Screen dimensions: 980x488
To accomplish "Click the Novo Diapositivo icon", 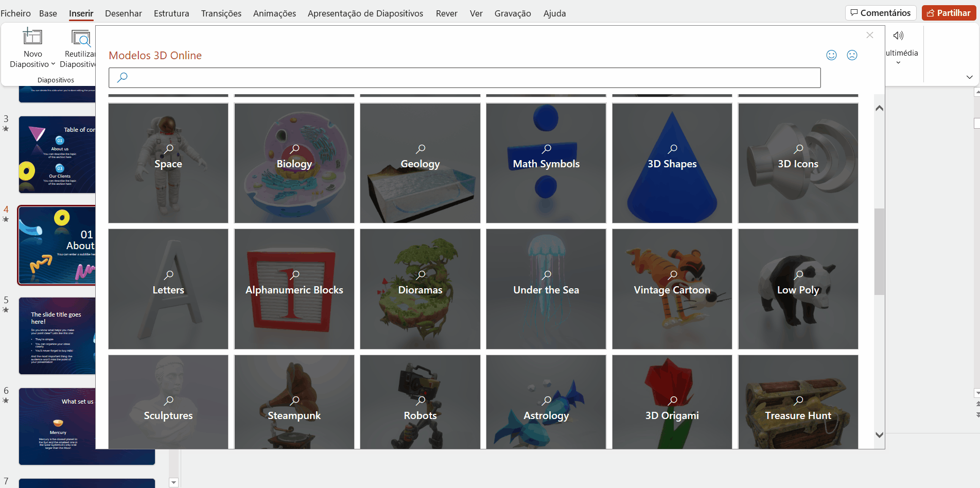I will [x=32, y=37].
